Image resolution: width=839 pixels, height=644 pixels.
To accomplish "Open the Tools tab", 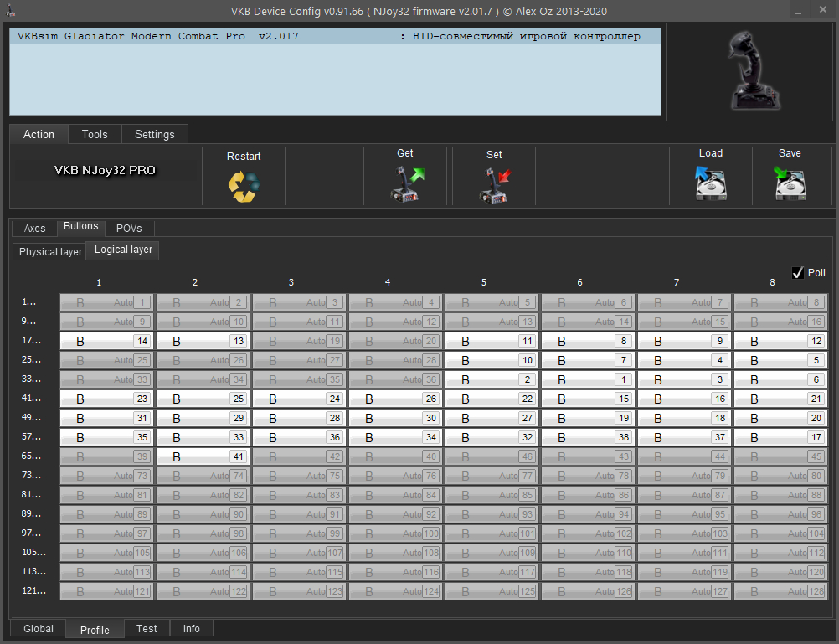I will [95, 134].
